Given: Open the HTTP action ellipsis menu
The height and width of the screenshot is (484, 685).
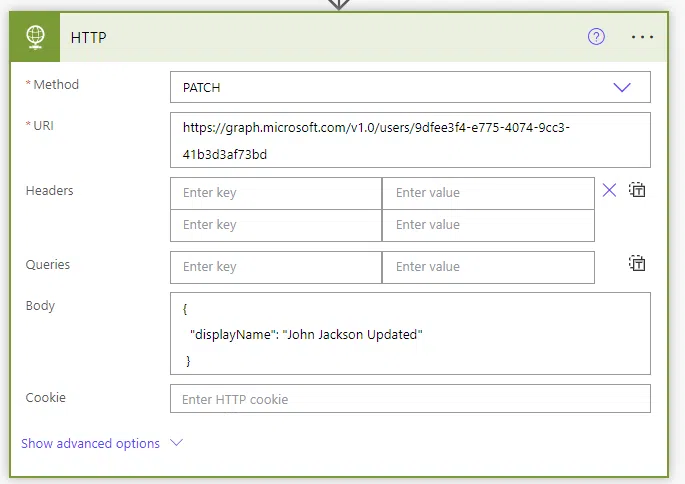Looking at the screenshot, I should click(642, 37).
